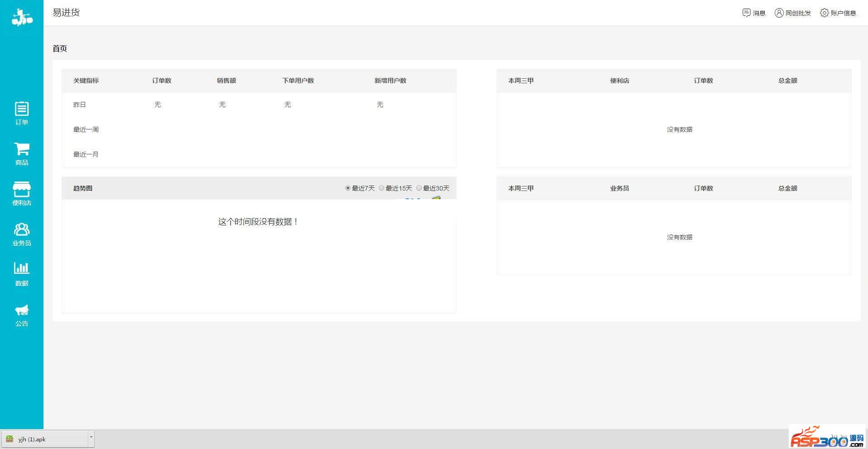Click the 这个时间段没有数据！ message
The width and height of the screenshot is (868, 449).
pos(258,221)
